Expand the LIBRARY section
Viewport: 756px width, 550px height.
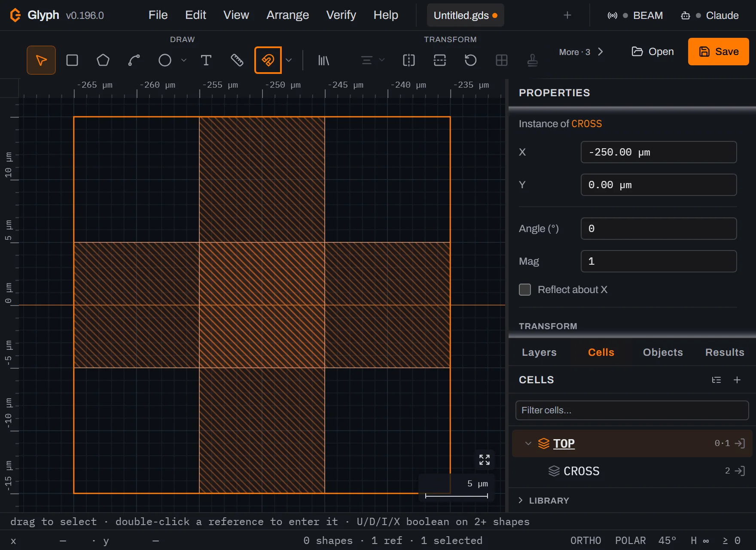tap(544, 501)
